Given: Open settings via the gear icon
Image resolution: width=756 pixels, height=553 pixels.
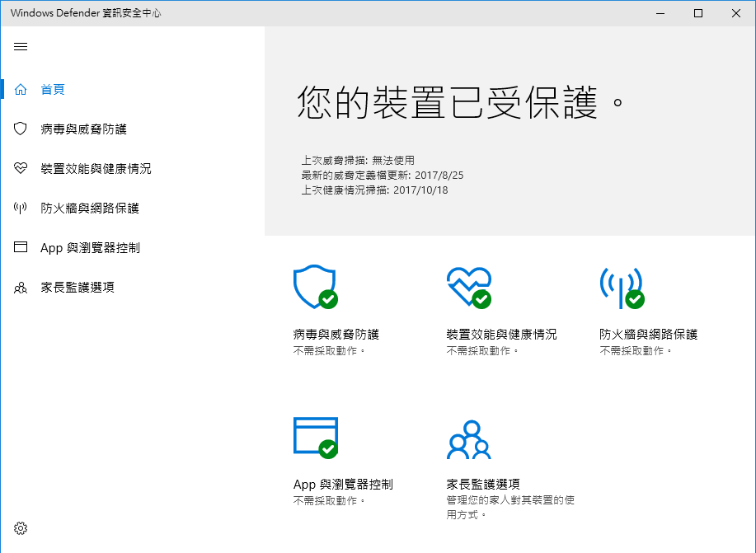Looking at the screenshot, I should (21, 528).
